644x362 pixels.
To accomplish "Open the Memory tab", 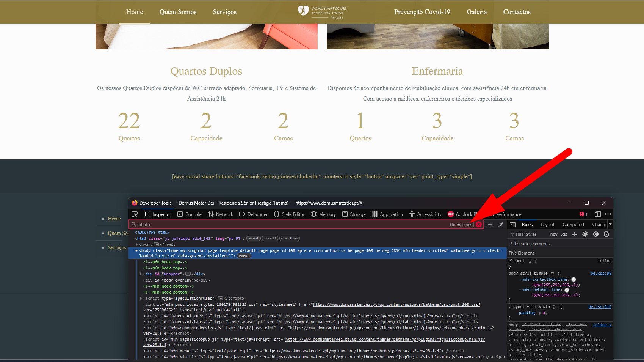I will [x=323, y=214].
